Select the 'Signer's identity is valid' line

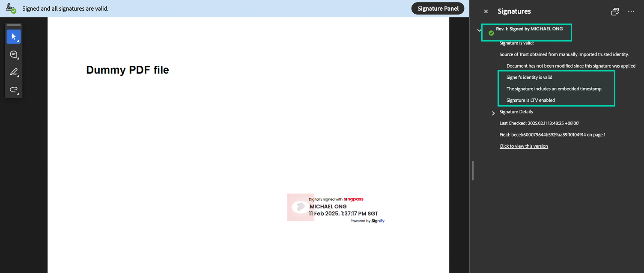[529, 77]
